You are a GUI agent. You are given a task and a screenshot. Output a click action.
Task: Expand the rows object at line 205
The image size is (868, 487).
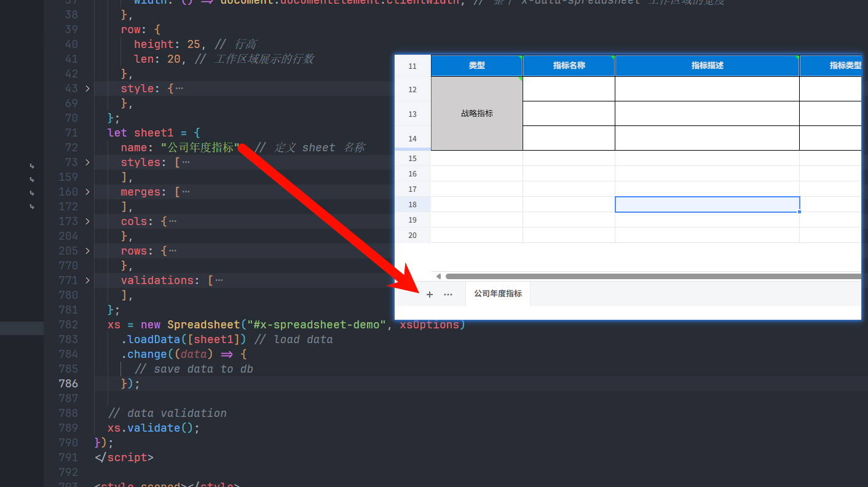[87, 250]
